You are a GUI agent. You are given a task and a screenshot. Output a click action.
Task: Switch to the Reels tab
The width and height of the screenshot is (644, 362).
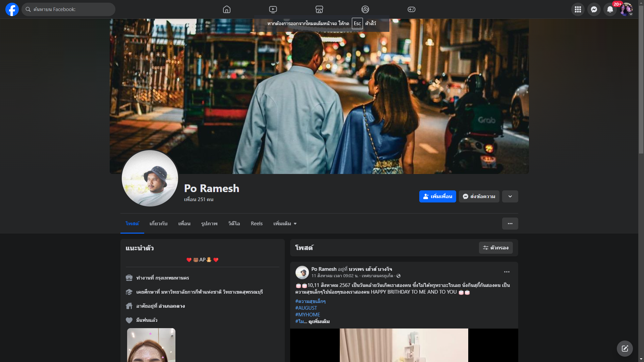click(x=257, y=224)
